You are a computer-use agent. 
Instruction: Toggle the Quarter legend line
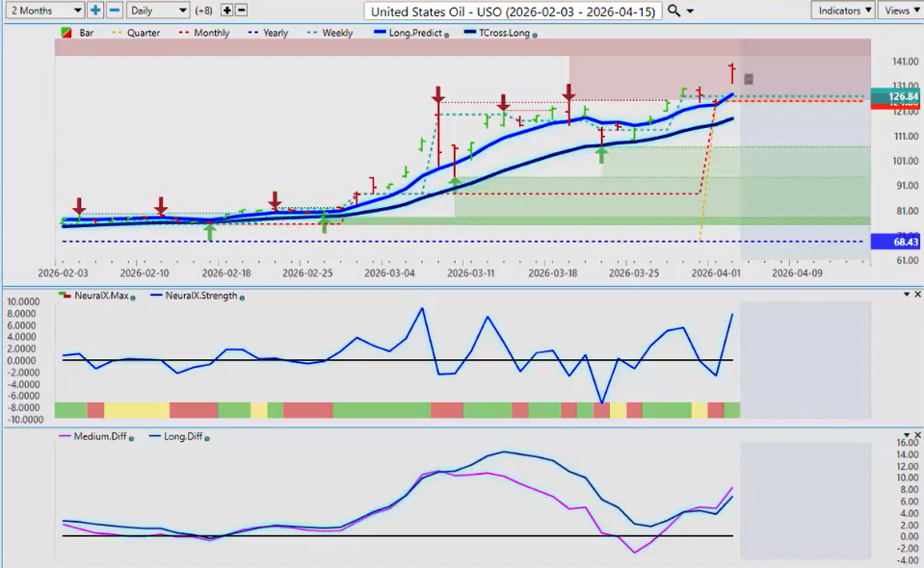click(138, 33)
